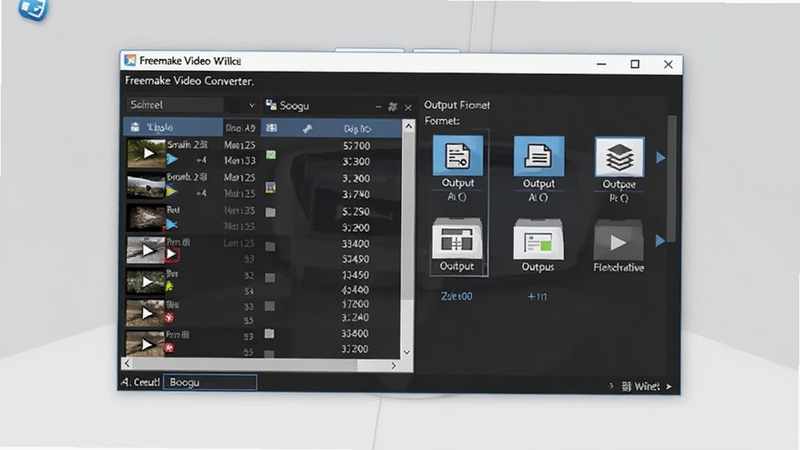Toggle the checkbox next to the 17200 row
This screenshot has height=450, width=800.
(x=270, y=306)
